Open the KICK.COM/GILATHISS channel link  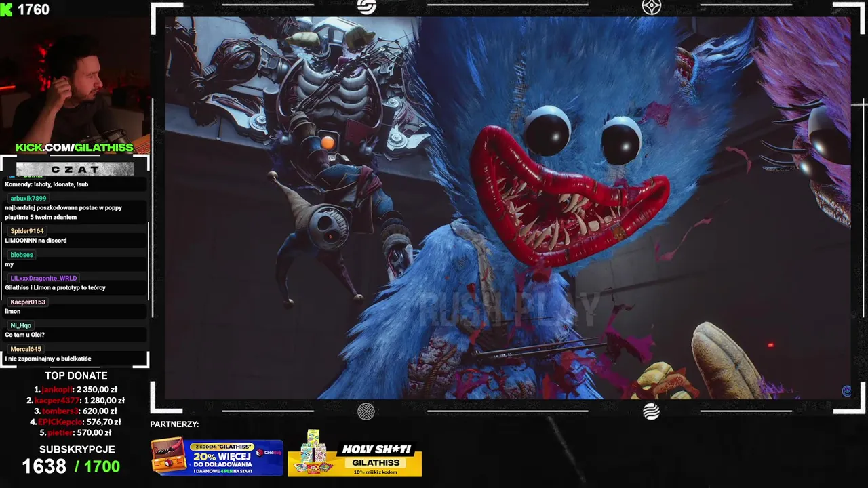(75, 148)
